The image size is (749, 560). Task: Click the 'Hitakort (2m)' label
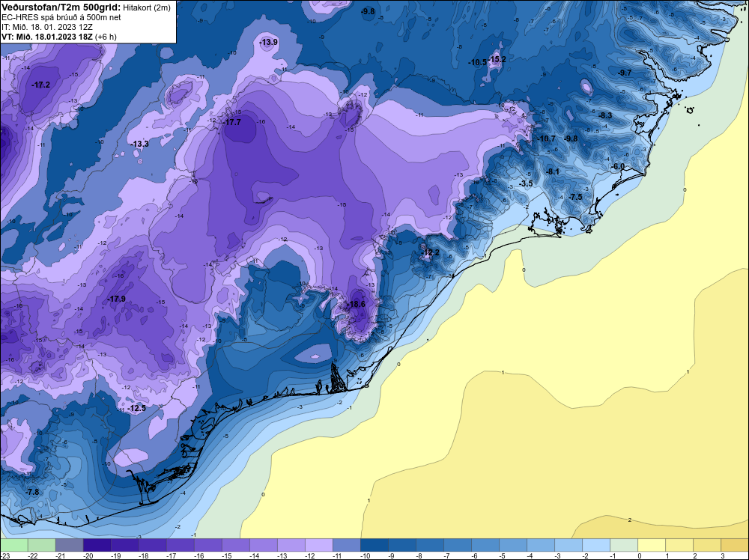(147, 7)
